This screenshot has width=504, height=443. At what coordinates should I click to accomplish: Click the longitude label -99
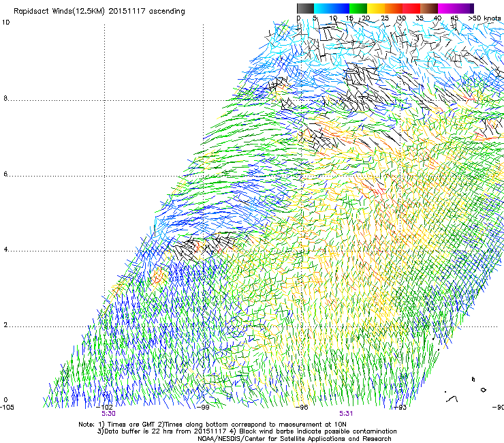(203, 407)
